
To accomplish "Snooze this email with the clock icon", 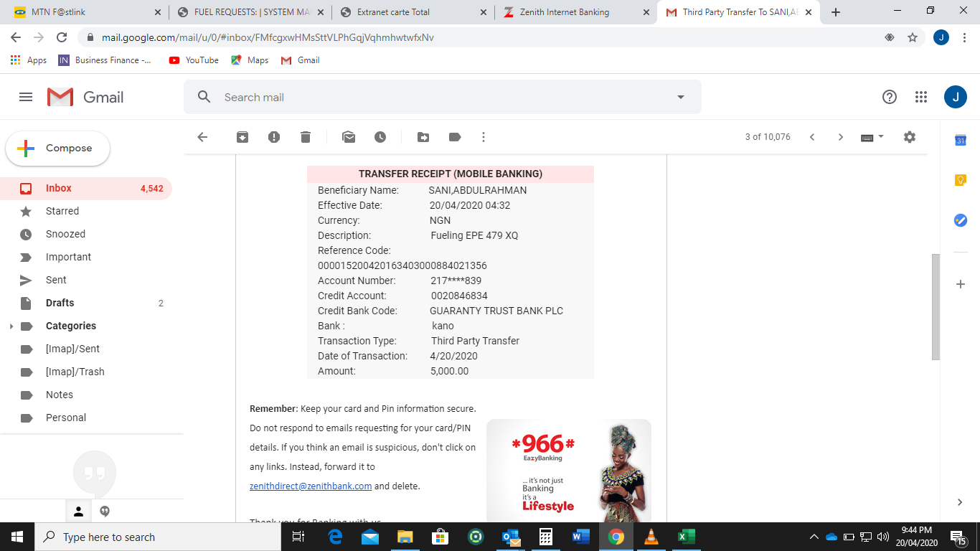I will pyautogui.click(x=380, y=137).
